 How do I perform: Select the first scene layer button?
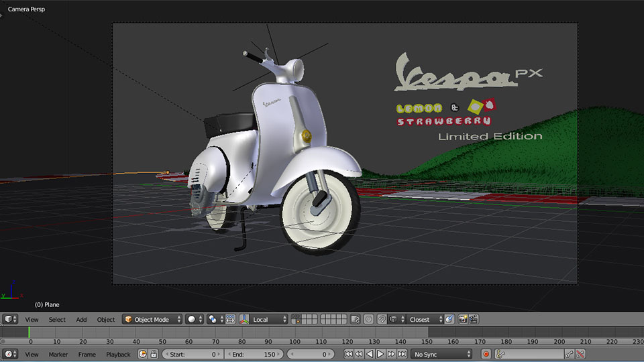click(x=294, y=317)
